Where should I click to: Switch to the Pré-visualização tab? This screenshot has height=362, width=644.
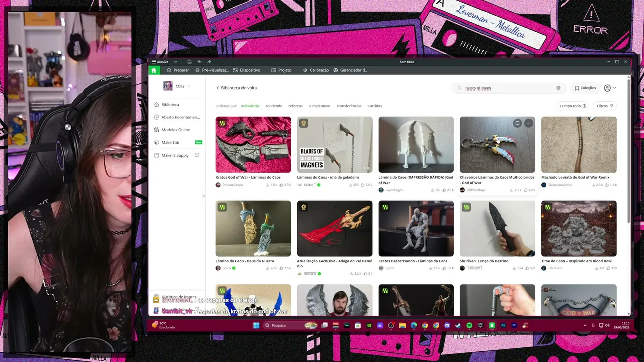(x=212, y=70)
